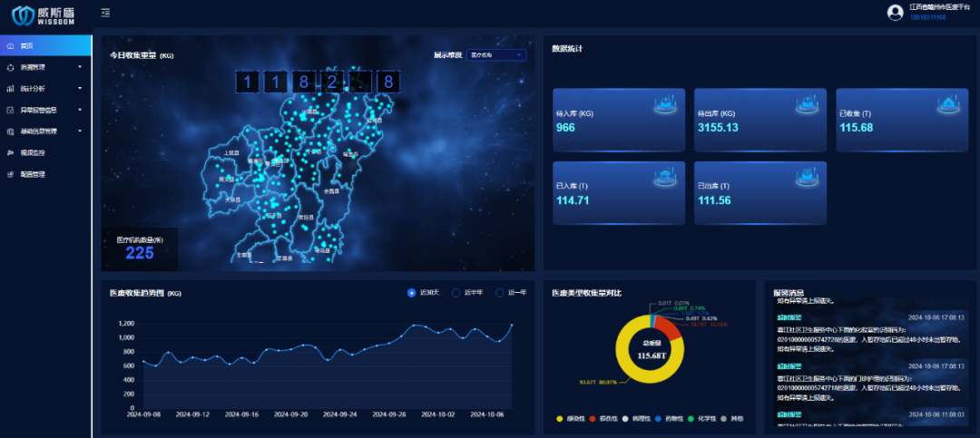Expand the 异常报警信息 submenu arrow
980x438 pixels.
coord(80,110)
